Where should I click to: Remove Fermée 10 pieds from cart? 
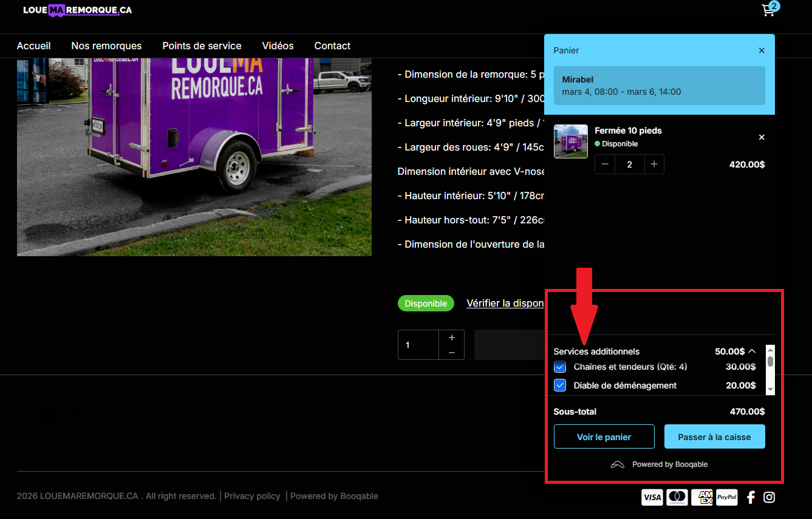tap(762, 137)
